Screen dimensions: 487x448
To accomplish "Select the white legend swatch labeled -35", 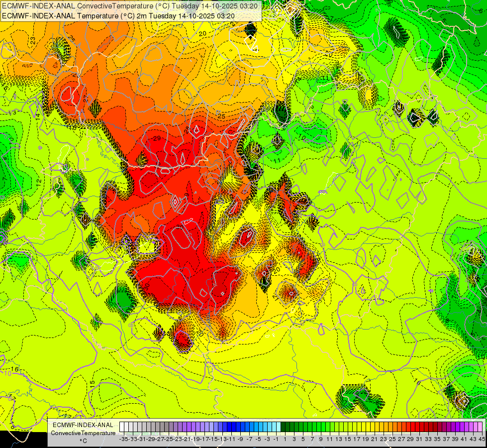I will pyautogui.click(x=122, y=427).
